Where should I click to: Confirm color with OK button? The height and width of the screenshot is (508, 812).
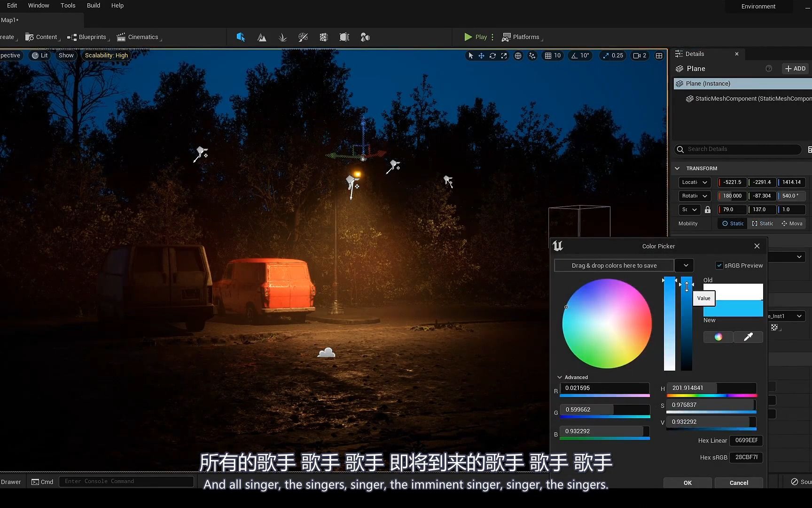tap(687, 483)
